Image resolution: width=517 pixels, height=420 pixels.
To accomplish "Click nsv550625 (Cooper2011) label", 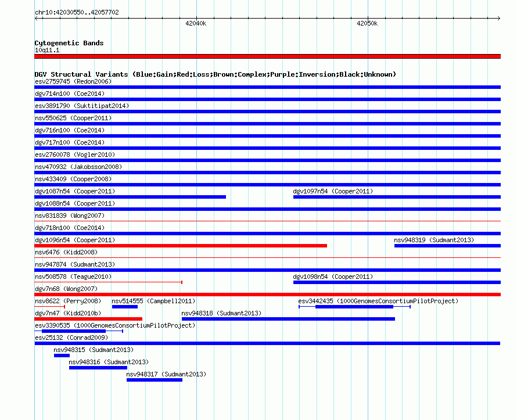I will tap(73, 118).
